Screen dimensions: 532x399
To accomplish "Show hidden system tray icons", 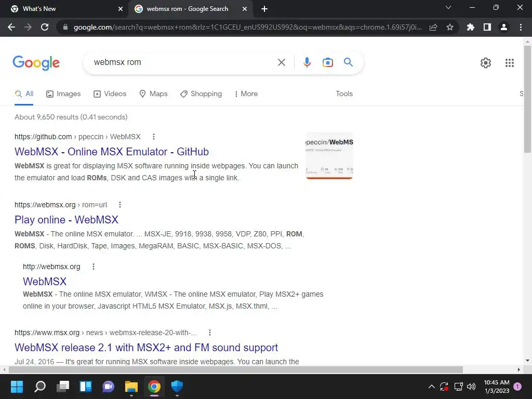I will [432, 387].
